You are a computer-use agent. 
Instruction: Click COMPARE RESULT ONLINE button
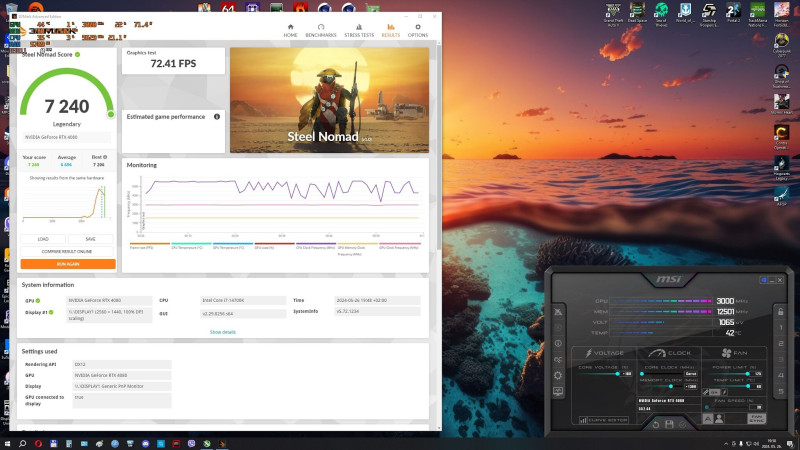point(67,252)
